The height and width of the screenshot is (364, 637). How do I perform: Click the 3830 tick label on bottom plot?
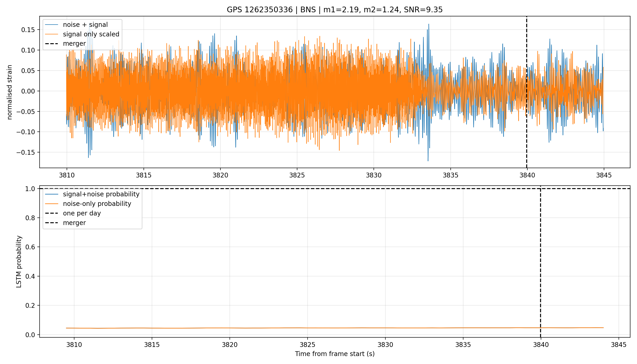[x=385, y=345]
